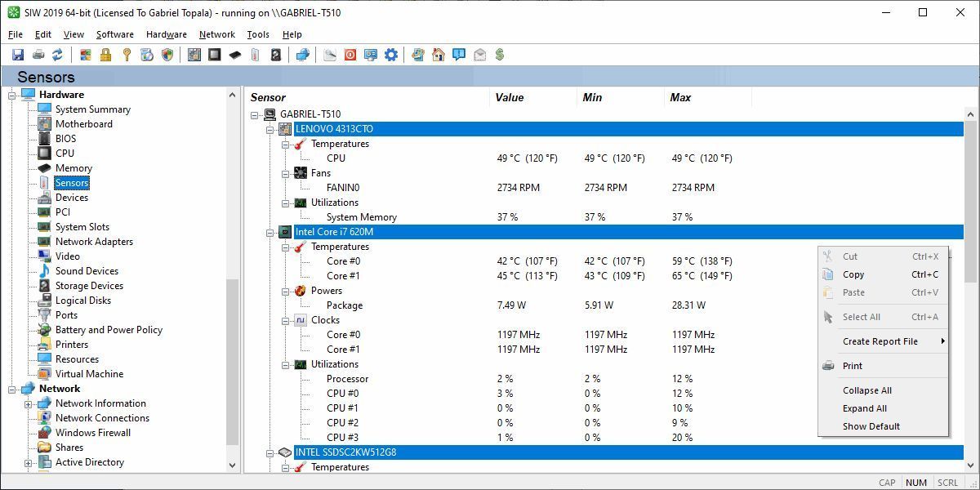Click the blue gear options toolbar icon
980x490 pixels.
pos(391,55)
